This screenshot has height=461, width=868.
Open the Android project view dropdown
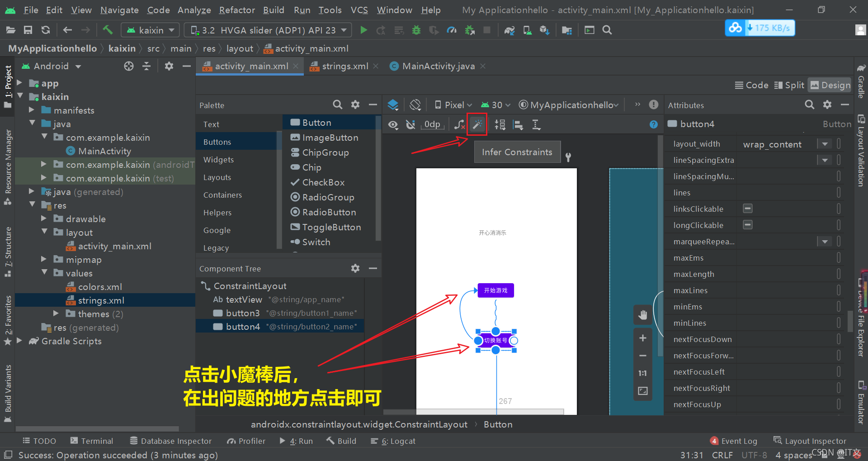(x=52, y=66)
